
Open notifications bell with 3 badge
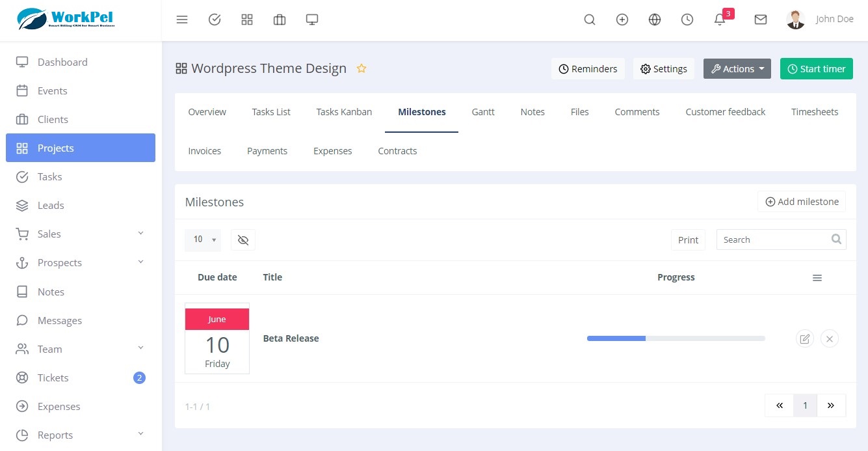click(721, 18)
